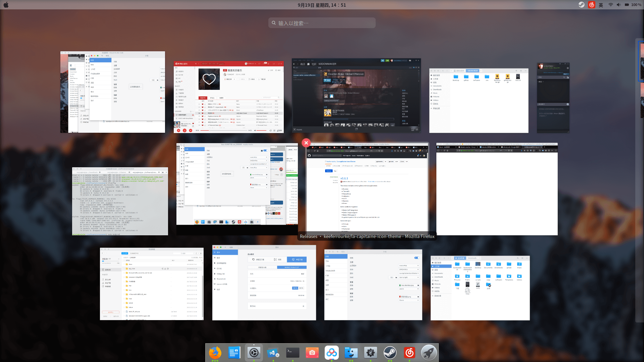Open the La-capitaine icon theme dropdown in Tweaks
This screenshot has width=644, height=362.
point(409,273)
